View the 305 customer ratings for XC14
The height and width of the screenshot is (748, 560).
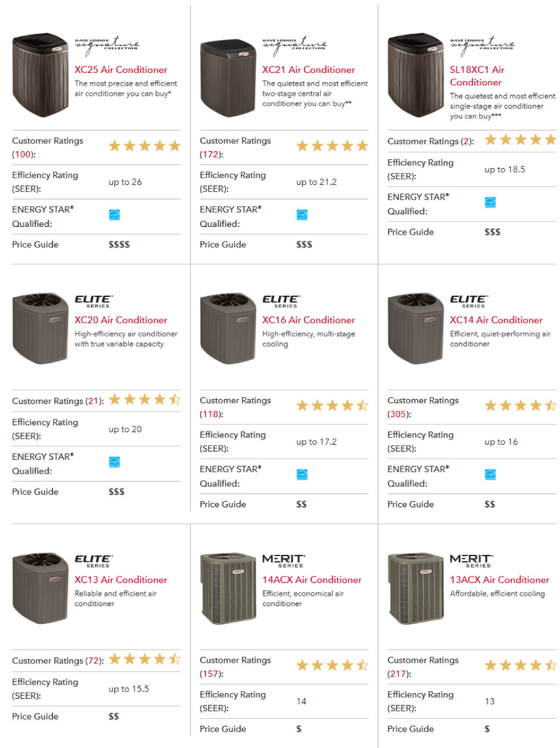[400, 414]
